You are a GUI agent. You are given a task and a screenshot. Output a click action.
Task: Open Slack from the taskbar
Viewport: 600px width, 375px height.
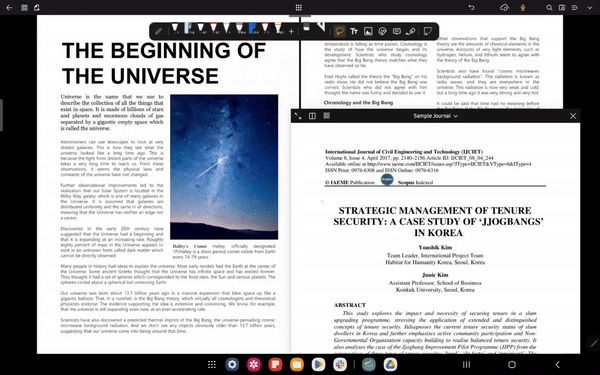coord(339,365)
